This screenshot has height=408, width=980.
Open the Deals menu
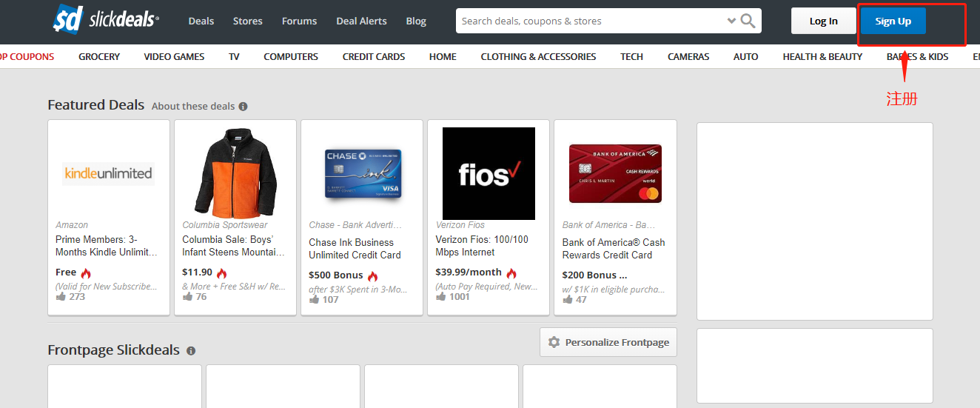(x=201, y=21)
